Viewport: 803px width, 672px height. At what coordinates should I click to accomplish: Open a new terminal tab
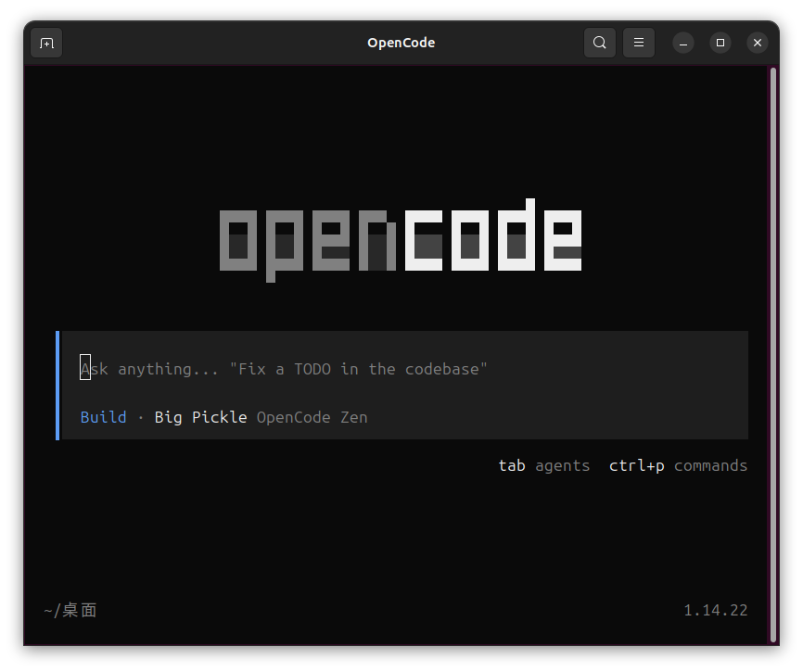[46, 43]
